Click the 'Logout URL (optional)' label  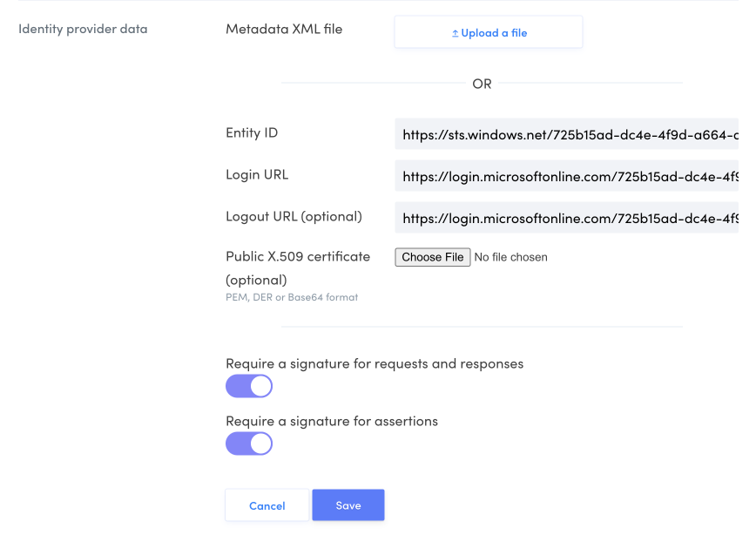point(294,216)
